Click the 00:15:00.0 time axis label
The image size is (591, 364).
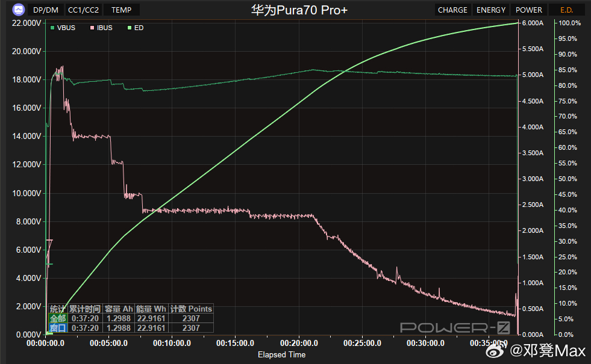pyautogui.click(x=235, y=344)
